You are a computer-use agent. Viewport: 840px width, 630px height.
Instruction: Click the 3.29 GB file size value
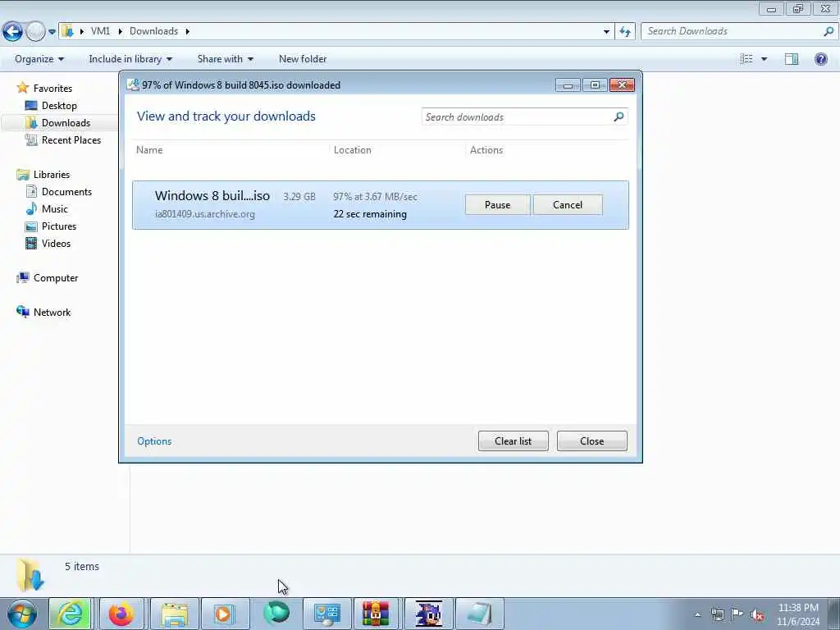tap(299, 197)
